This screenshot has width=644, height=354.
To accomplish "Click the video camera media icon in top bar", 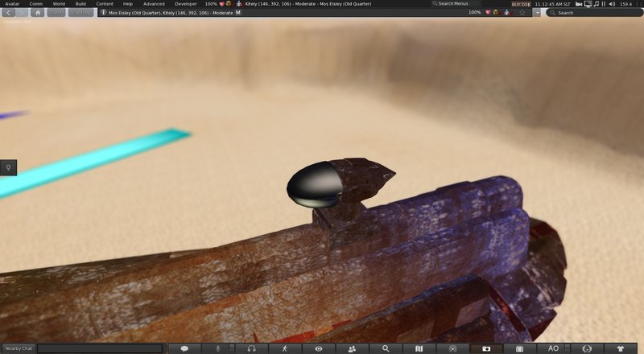I will pyautogui.click(x=579, y=4).
